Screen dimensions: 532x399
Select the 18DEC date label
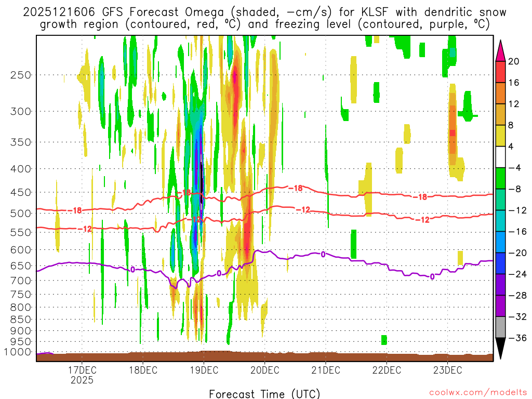(143, 370)
